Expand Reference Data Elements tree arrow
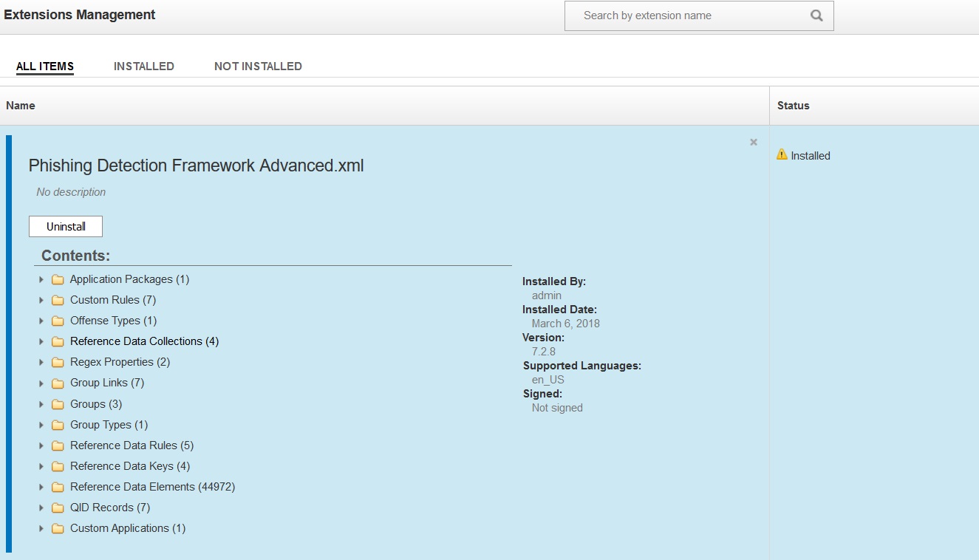This screenshot has height=560, width=979. (x=41, y=488)
